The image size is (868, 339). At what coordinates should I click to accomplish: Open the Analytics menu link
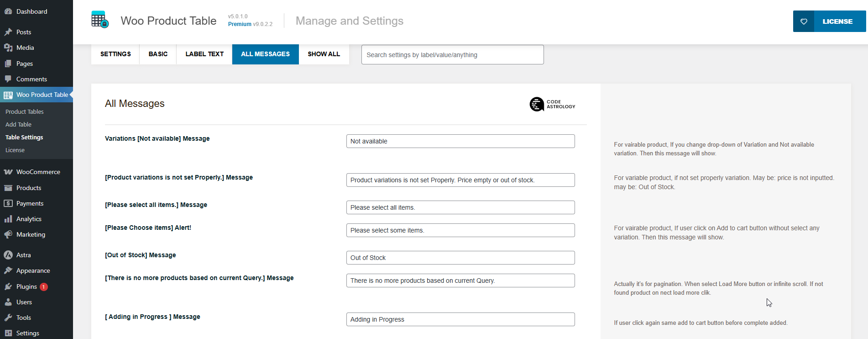click(x=29, y=219)
